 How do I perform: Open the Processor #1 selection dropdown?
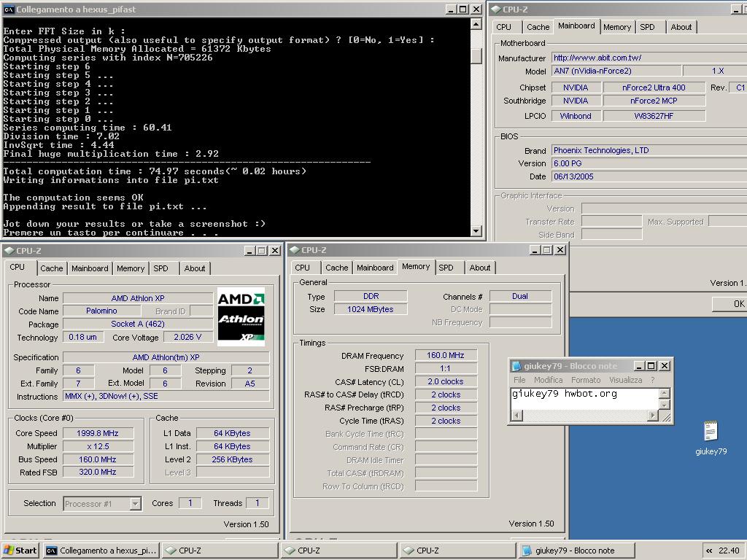(135, 503)
